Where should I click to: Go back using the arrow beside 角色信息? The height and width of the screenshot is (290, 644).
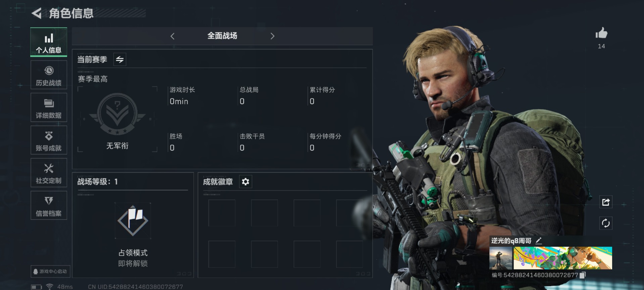[x=37, y=13]
